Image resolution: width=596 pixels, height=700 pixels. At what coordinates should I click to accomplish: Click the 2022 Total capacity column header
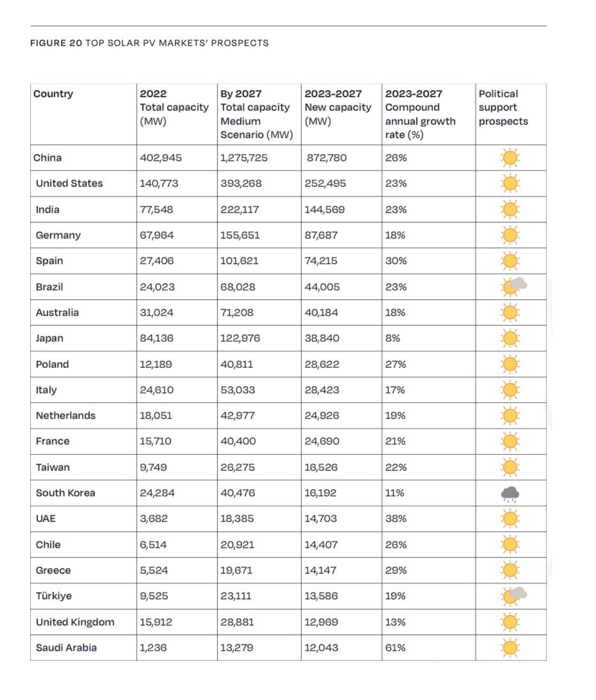tap(174, 107)
